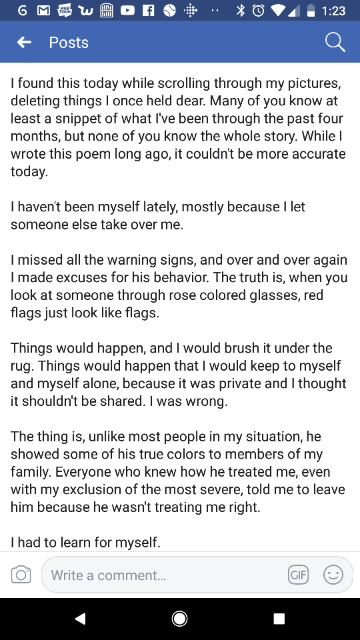Tap the YouTube notification icon in status bar
This screenshot has height=640, width=360.
[x=127, y=11]
